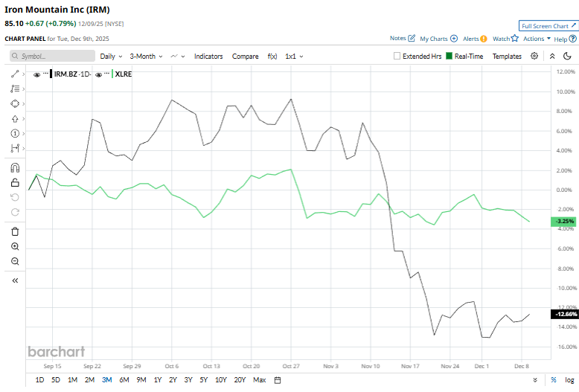
Task: Hide the XLRE series eye icon
Action: point(98,74)
